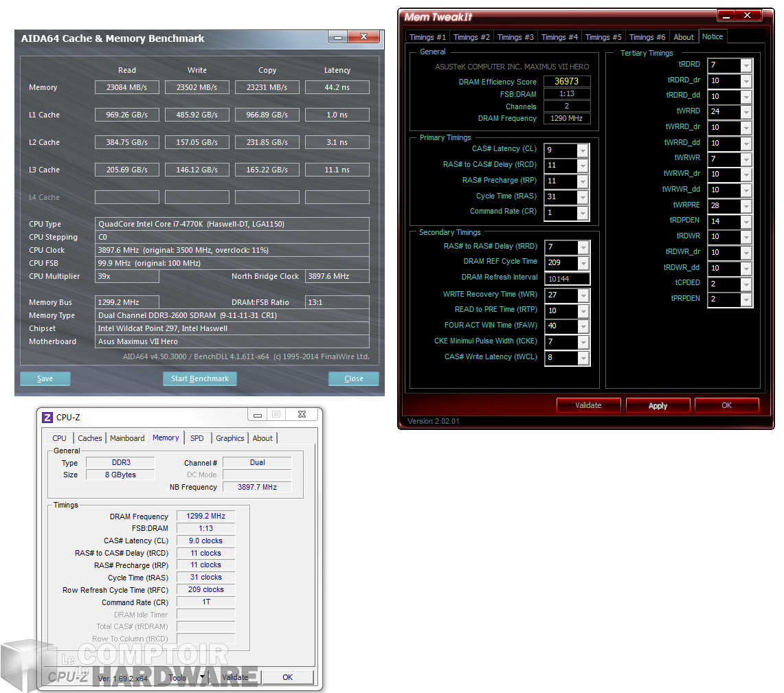Expand the tRDPDEN dropdown
The image size is (784, 693).
(x=746, y=221)
